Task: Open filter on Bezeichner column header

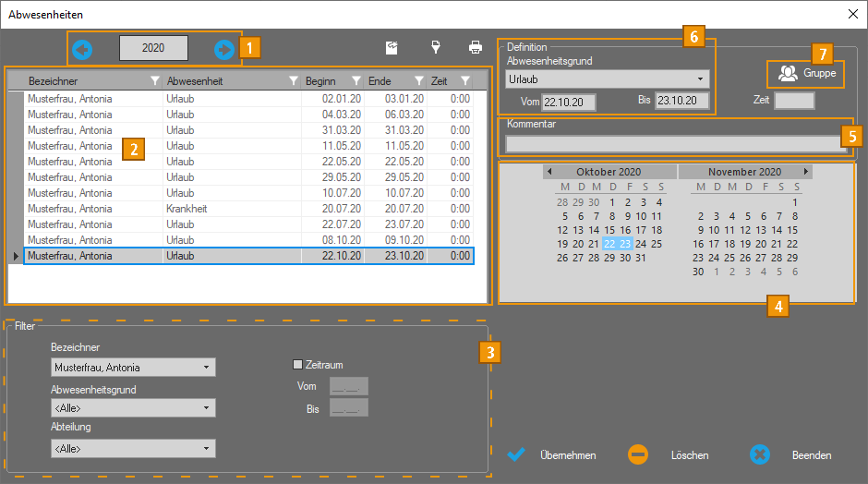Action: point(155,81)
